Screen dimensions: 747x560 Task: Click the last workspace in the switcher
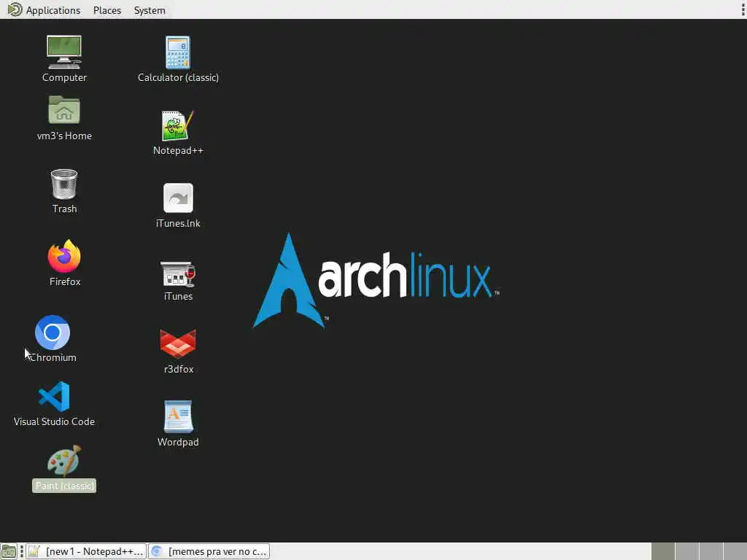click(x=735, y=551)
